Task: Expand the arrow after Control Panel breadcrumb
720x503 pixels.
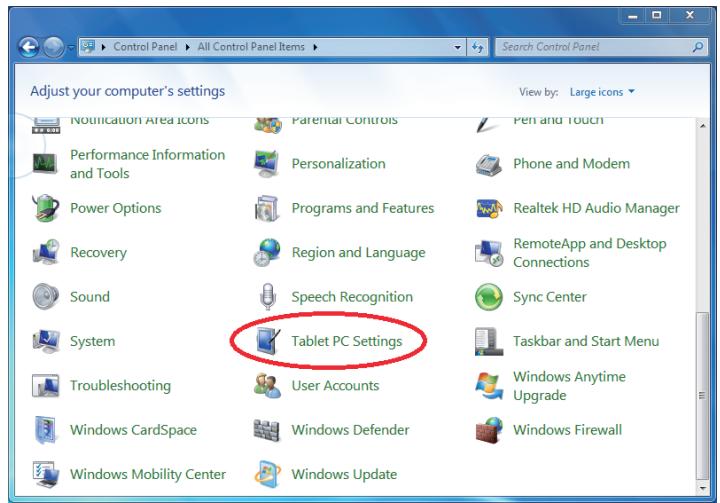Action: (x=187, y=47)
